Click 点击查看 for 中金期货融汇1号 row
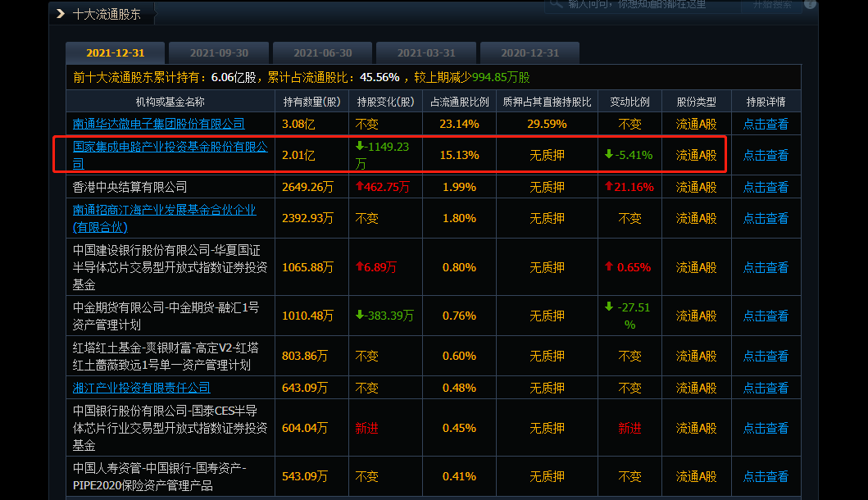The width and height of the screenshot is (868, 500). (x=766, y=316)
